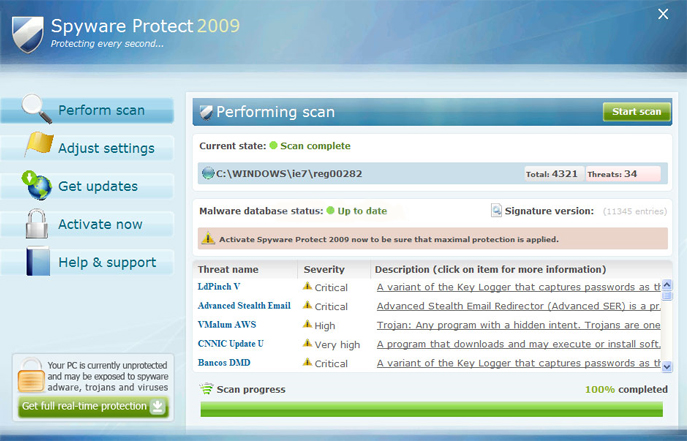687x441 pixels.
Task: Open the Perform scan section
Action: click(87, 110)
